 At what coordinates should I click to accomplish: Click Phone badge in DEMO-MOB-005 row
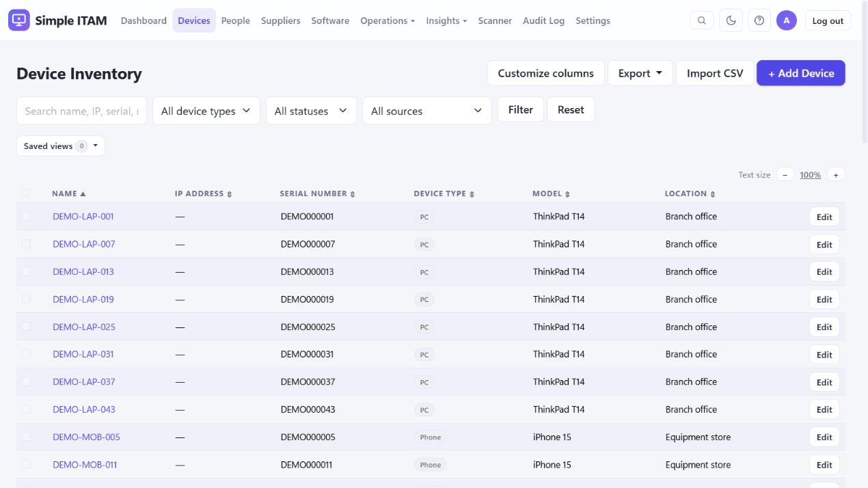431,437
